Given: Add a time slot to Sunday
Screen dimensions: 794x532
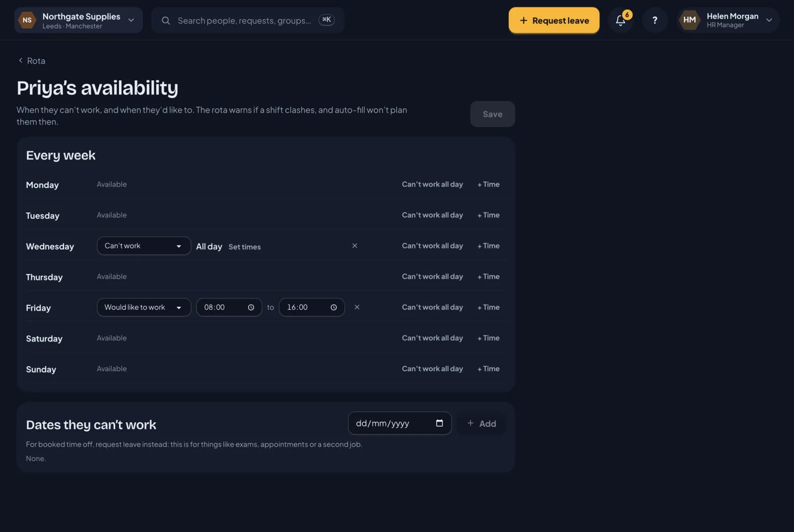Looking at the screenshot, I should click(488, 369).
